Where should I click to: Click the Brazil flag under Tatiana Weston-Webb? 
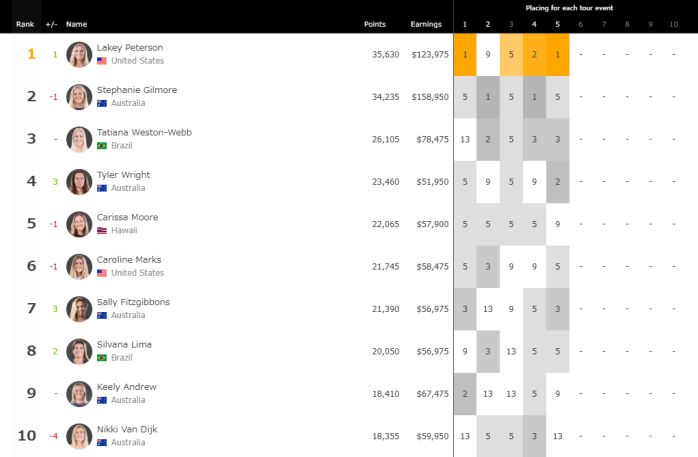(102, 146)
